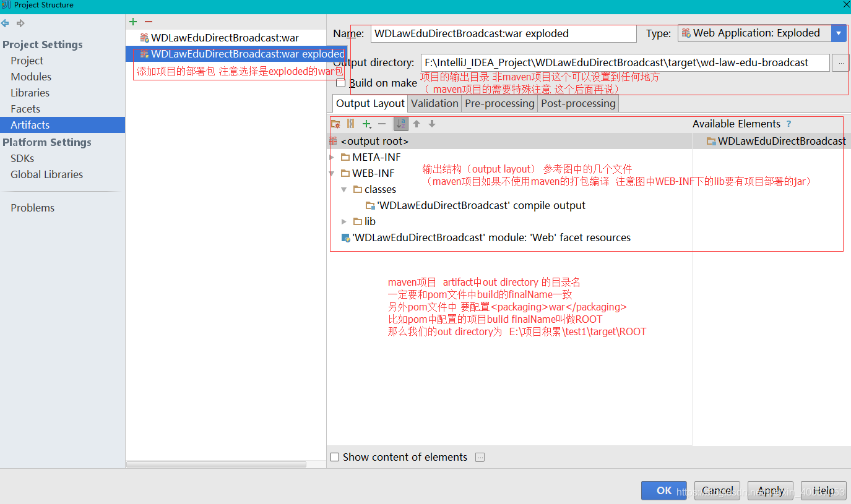Click lib folder icon
The height and width of the screenshot is (504, 851).
point(358,221)
